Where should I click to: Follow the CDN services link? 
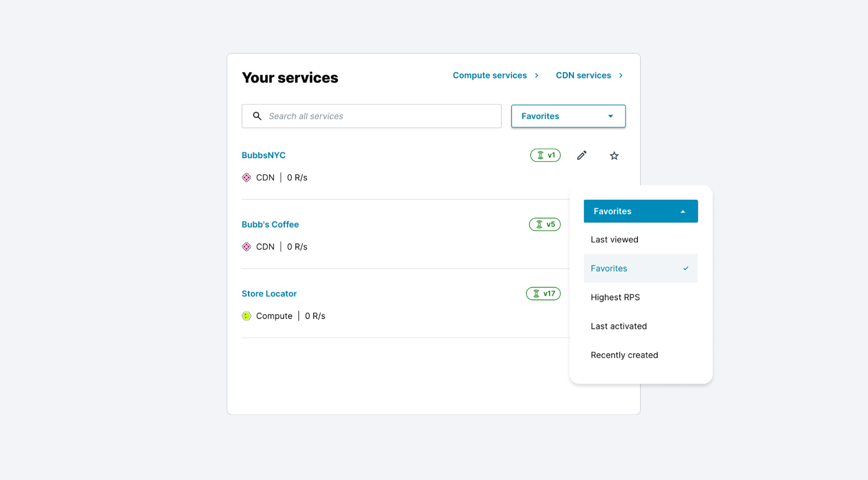tap(583, 75)
